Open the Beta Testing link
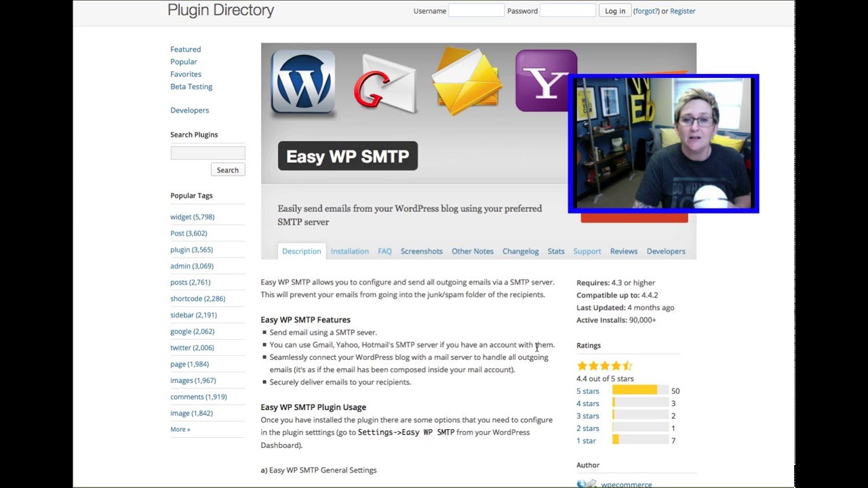This screenshot has height=488, width=868. [x=191, y=87]
